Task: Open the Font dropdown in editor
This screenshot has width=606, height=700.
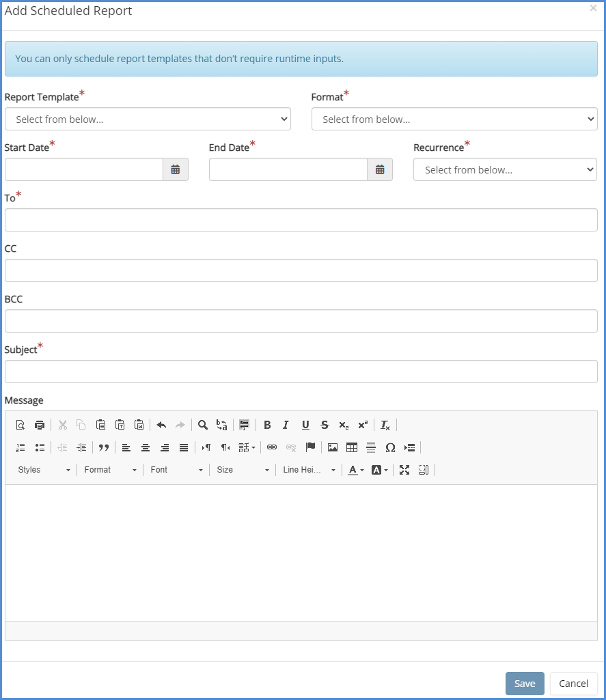Action: pos(177,470)
